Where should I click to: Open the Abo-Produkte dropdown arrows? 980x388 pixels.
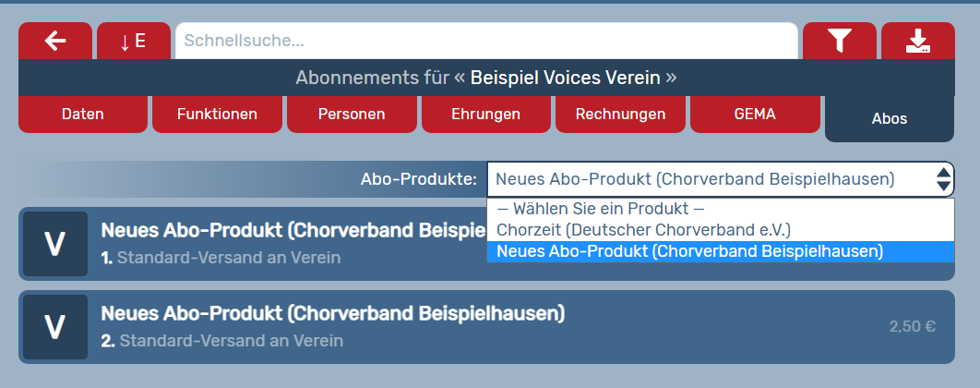(943, 179)
